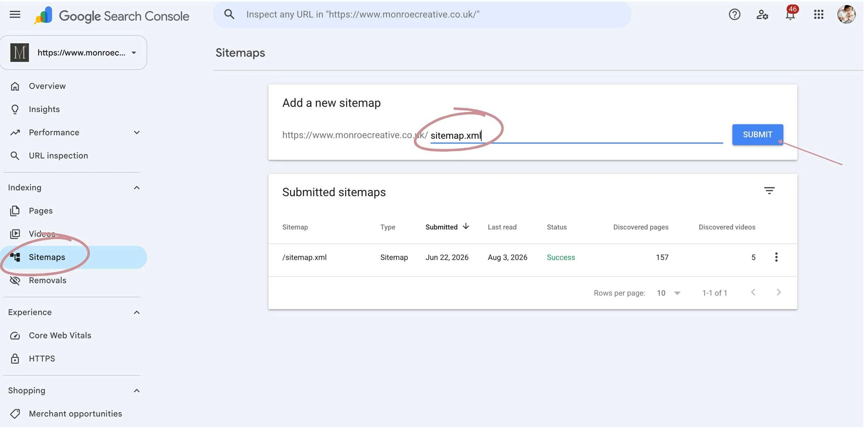The width and height of the screenshot is (868, 429).
Task: Sort table by Sitemap column header
Action: tap(295, 227)
